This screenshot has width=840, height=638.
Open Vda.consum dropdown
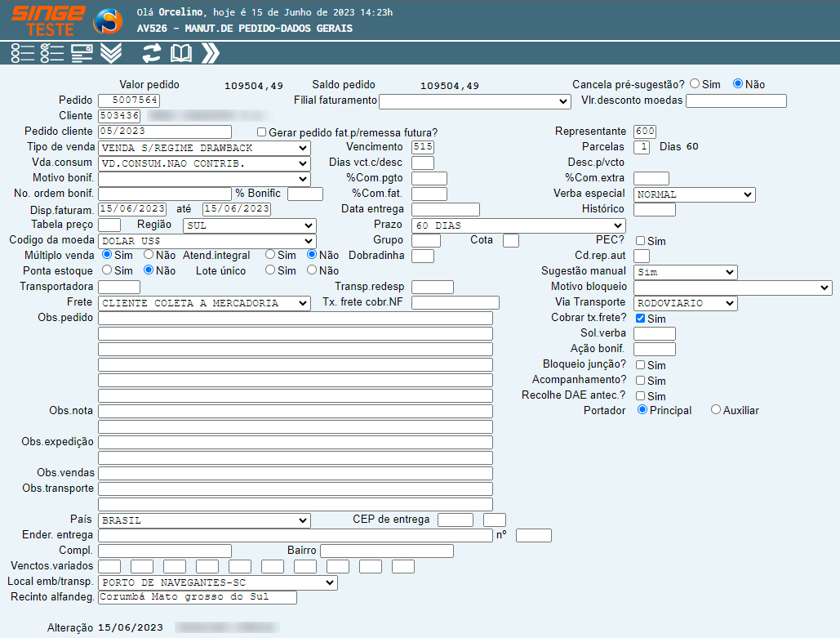tap(204, 163)
